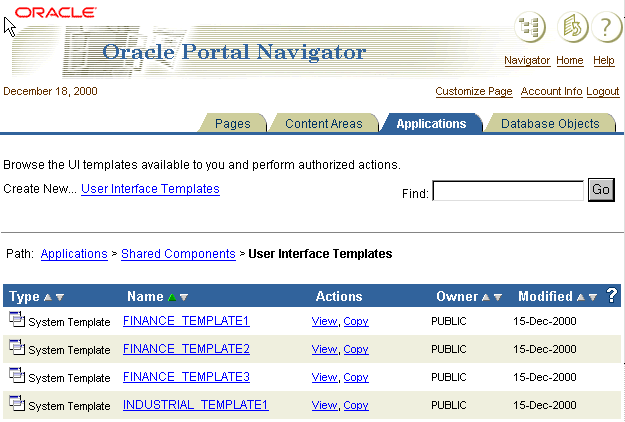Image resolution: width=625 pixels, height=422 pixels.
Task: Go to Shared Components in path
Action: [x=178, y=254]
